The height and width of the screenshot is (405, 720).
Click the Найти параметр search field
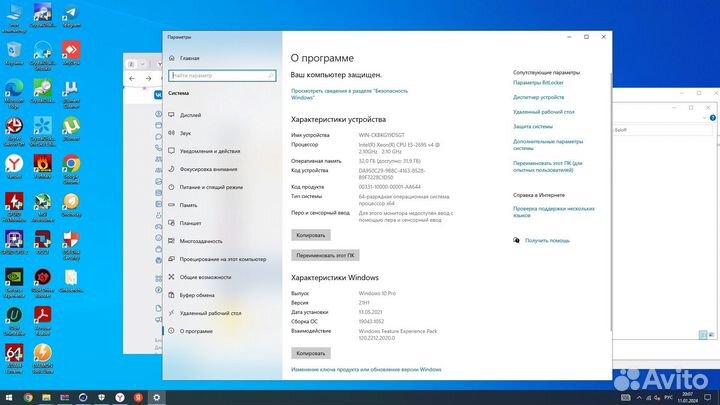[222, 75]
